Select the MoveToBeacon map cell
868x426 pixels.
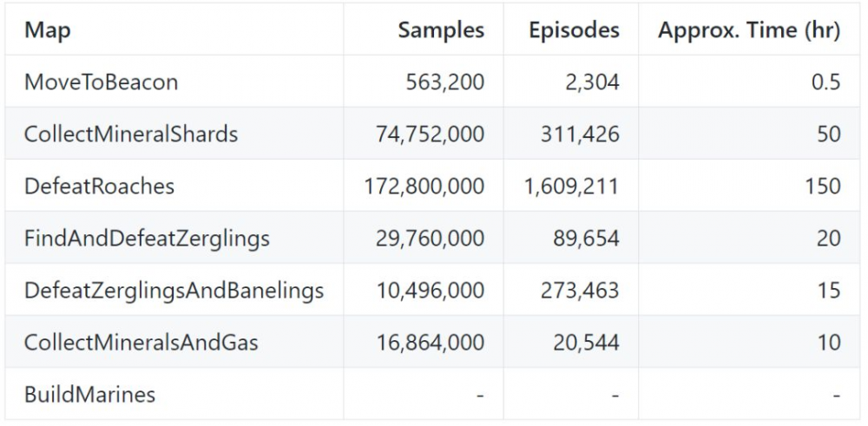click(101, 82)
